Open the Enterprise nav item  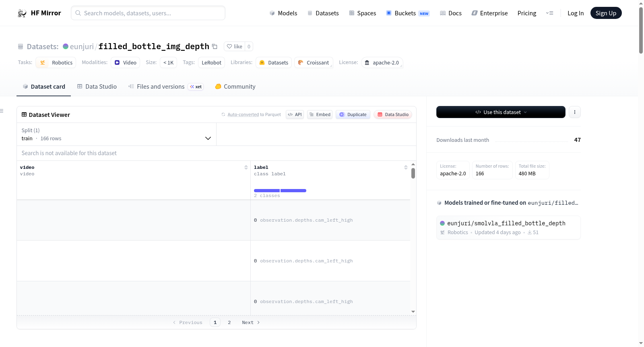(x=489, y=13)
